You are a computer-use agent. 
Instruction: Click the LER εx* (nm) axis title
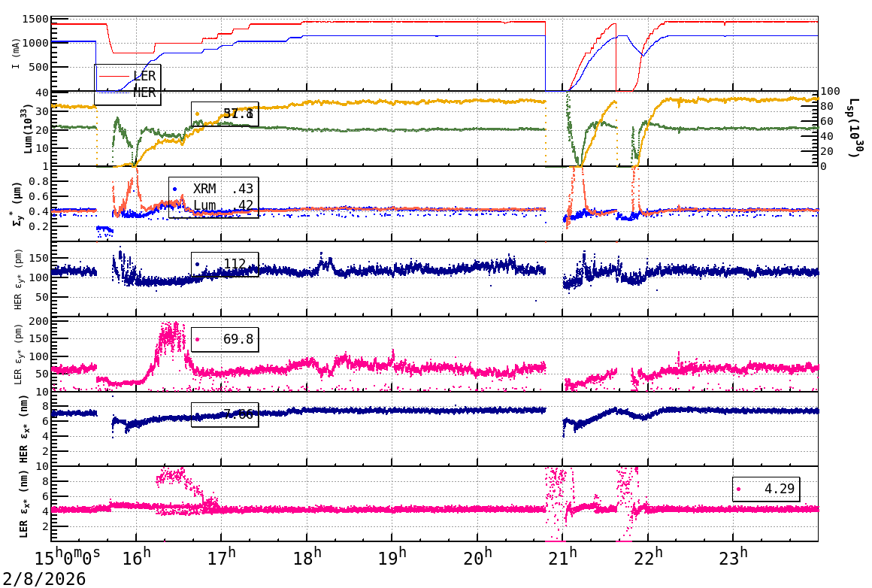(23, 504)
